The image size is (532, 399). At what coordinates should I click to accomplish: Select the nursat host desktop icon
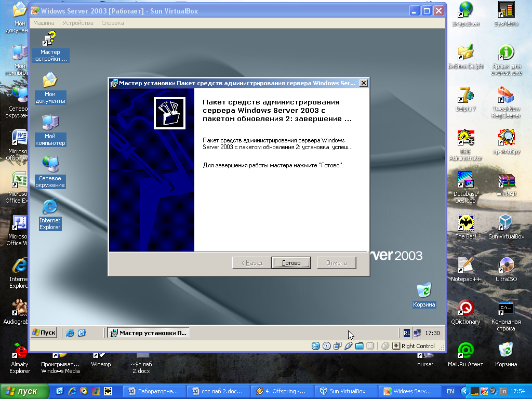[x=425, y=361]
